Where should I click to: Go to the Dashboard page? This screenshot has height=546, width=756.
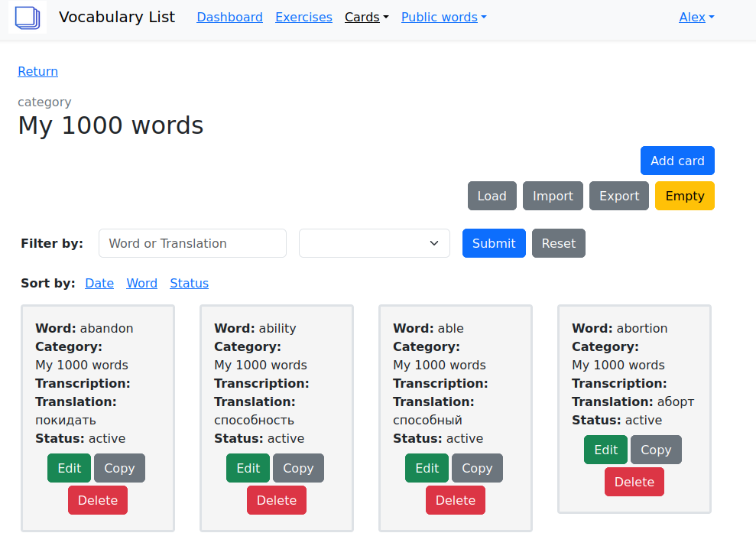pos(229,17)
